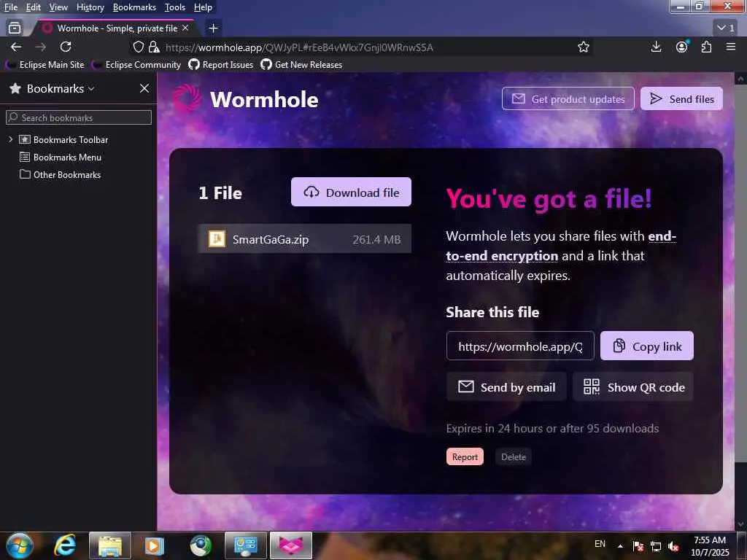The width and height of the screenshot is (747, 560).
Task: Click the network tray icon
Action: click(656, 546)
